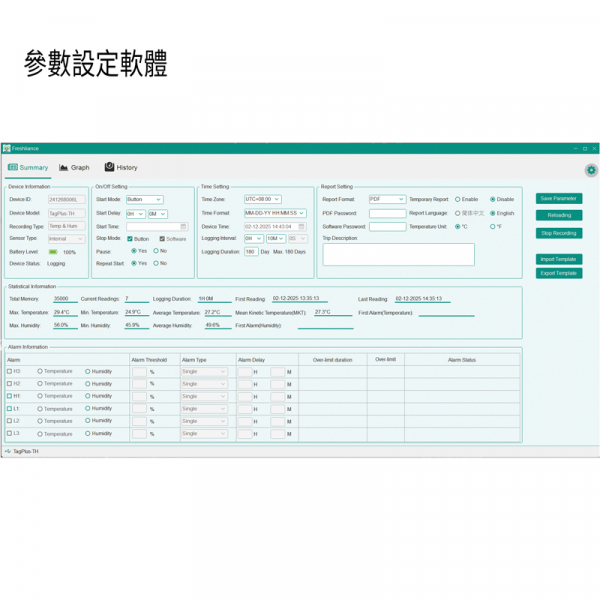600x600 pixels.
Task: Click the History clock icon
Action: pyautogui.click(x=110, y=168)
